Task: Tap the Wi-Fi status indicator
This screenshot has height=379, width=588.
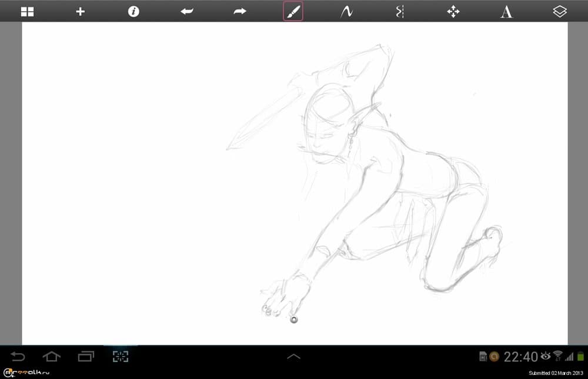Action: click(x=557, y=356)
